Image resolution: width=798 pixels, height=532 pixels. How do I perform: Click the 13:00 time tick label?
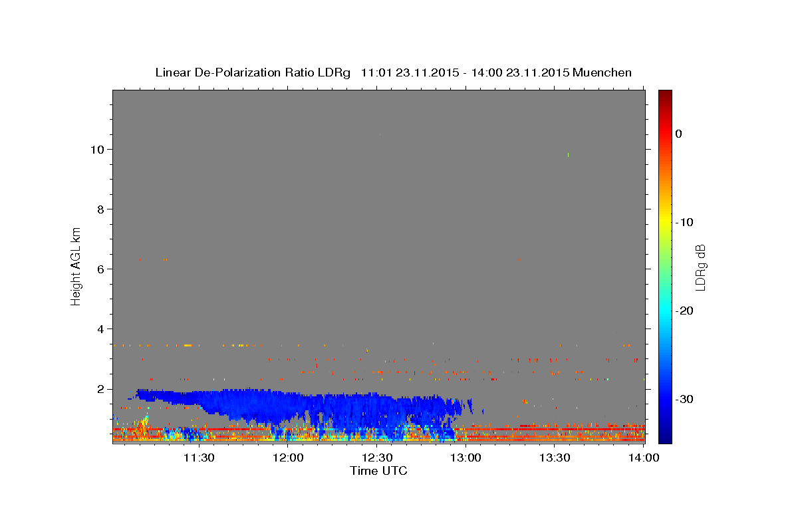click(466, 458)
